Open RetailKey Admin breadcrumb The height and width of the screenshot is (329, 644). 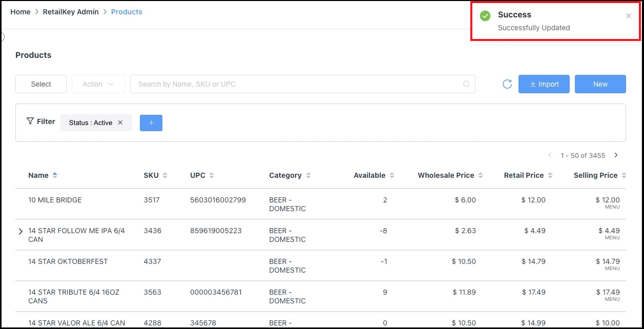click(71, 12)
